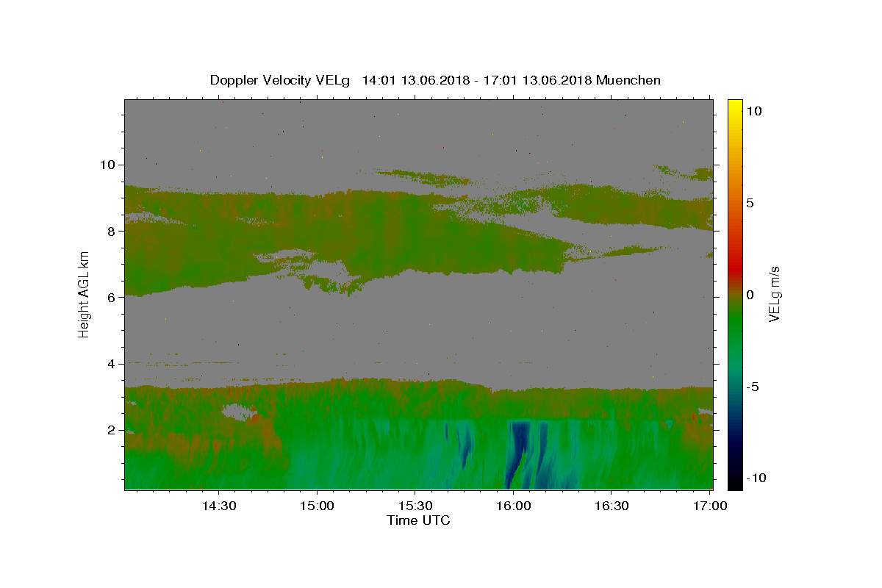882x588 pixels.
Task: Click the plot title 'Doppler Velocity VELg'
Action: 280,80
